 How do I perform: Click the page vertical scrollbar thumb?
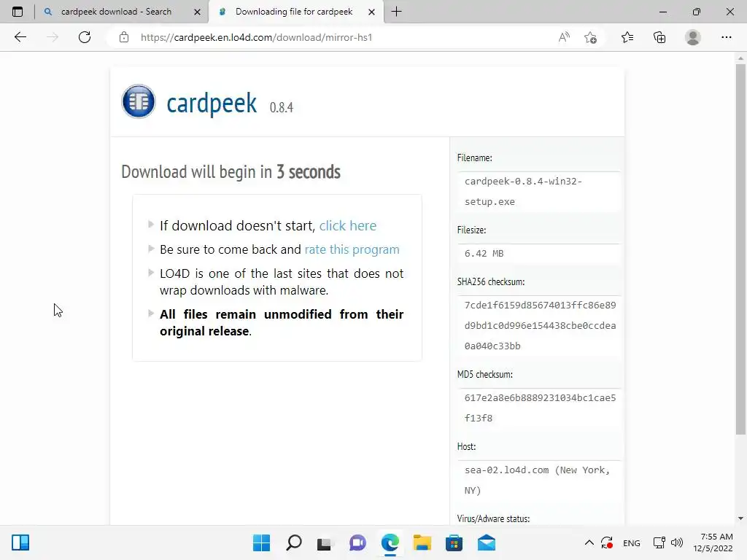(x=740, y=249)
